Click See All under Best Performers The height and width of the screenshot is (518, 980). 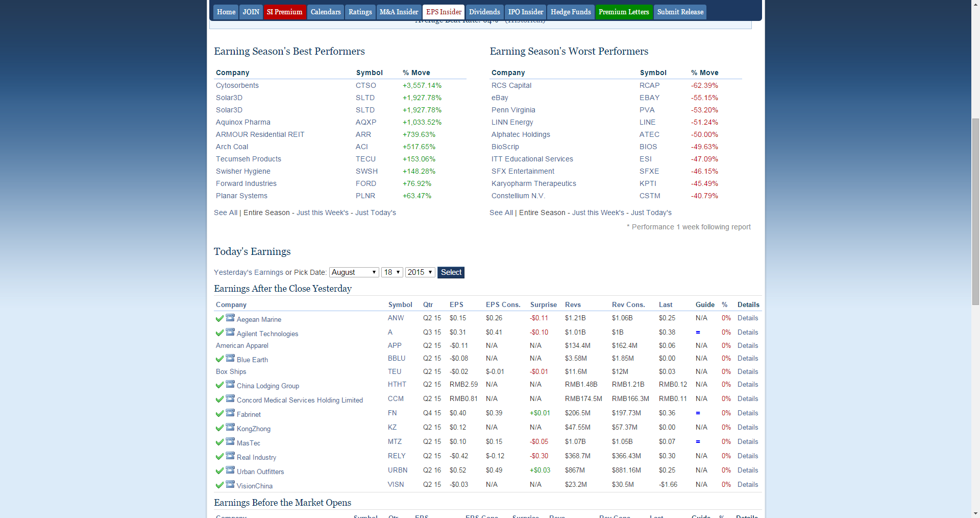[226, 213]
